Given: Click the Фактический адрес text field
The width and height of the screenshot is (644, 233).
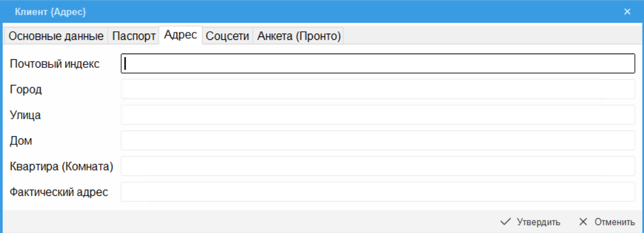Looking at the screenshot, I should [378, 192].
